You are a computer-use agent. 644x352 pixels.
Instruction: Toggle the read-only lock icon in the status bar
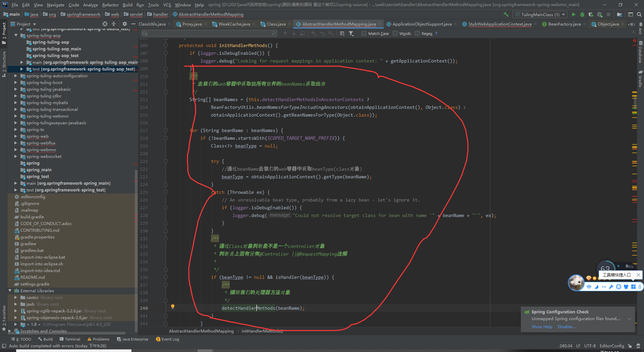coord(630,346)
